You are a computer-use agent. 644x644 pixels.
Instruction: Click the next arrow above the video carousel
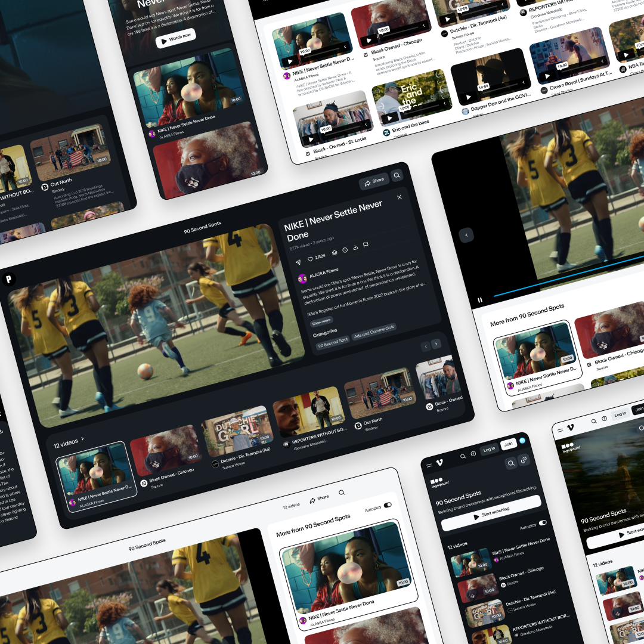click(x=436, y=343)
